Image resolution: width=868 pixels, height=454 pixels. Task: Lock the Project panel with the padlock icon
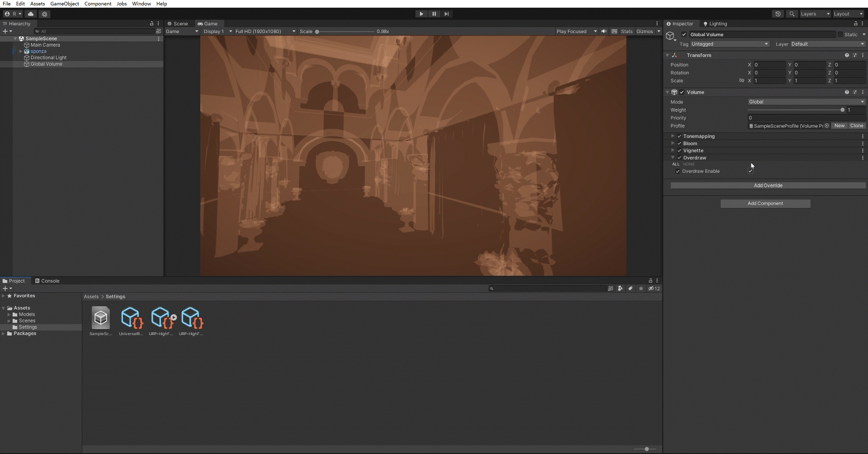[x=650, y=281]
